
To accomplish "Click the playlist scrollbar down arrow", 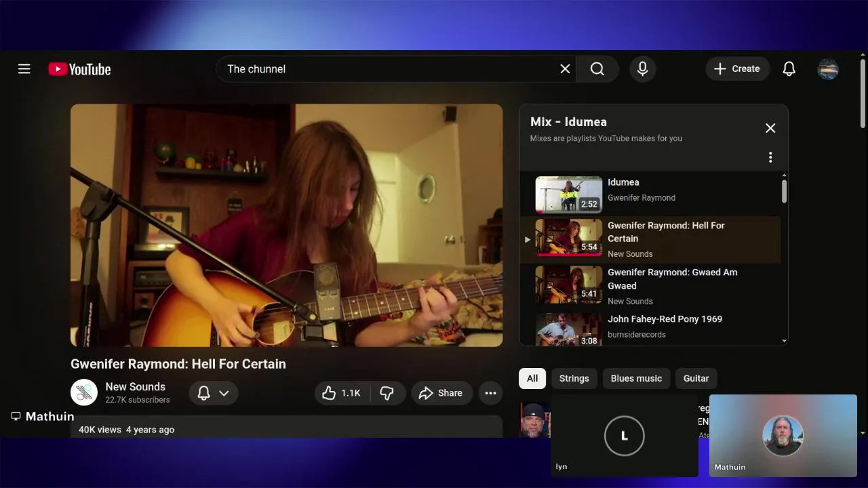I will coord(785,341).
